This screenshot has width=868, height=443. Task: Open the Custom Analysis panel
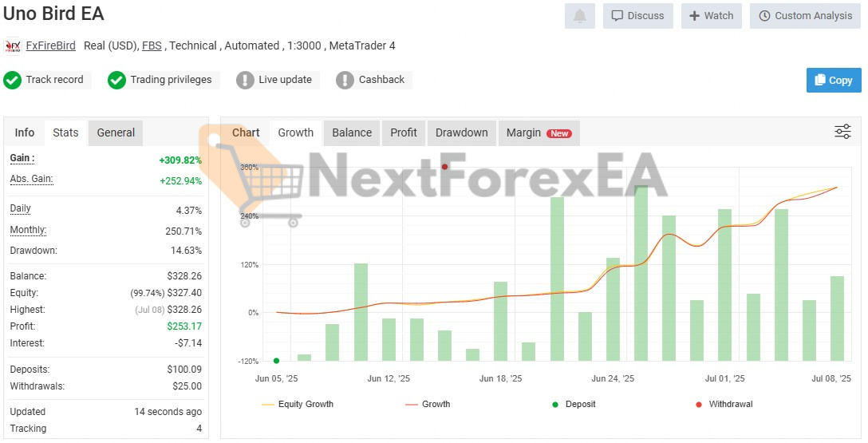(x=805, y=16)
